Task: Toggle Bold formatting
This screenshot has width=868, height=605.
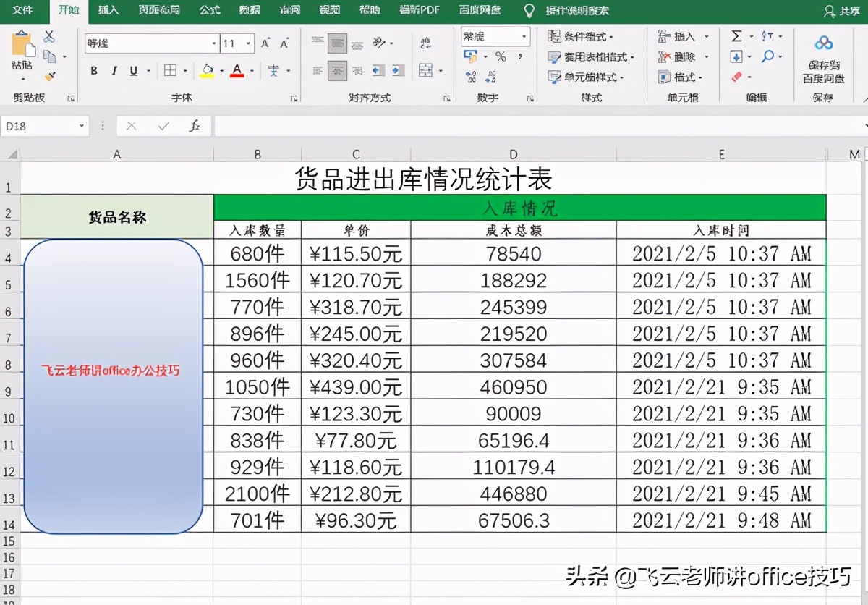Action: tap(94, 70)
